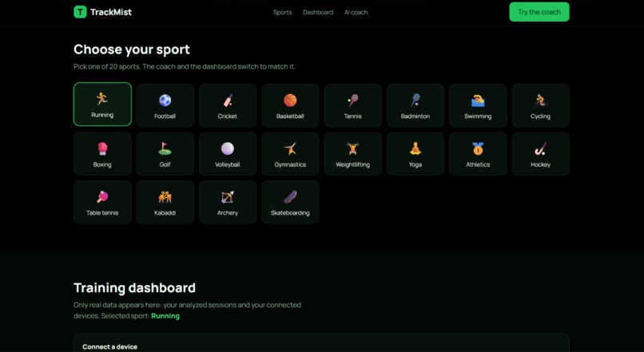Choose the Tennis sport card
The height and width of the screenshot is (352, 644).
coord(353,105)
